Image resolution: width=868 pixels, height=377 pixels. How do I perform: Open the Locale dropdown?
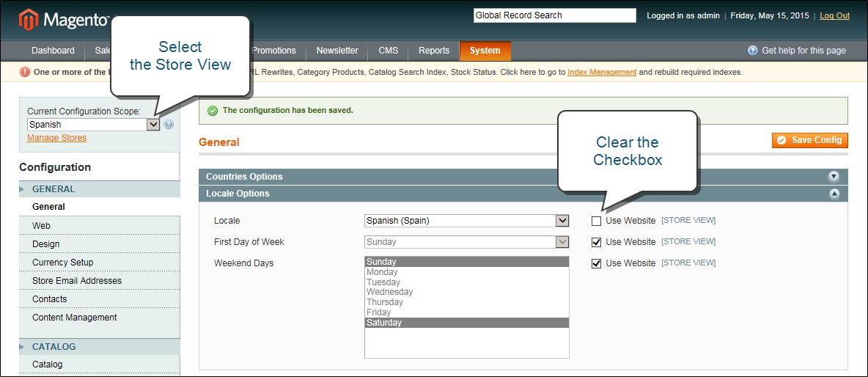[x=467, y=221]
